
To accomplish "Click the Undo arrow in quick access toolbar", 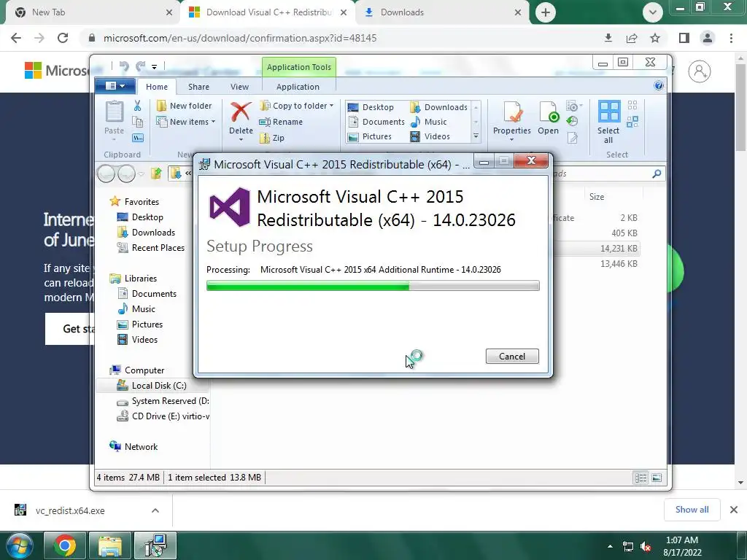I will [124, 66].
